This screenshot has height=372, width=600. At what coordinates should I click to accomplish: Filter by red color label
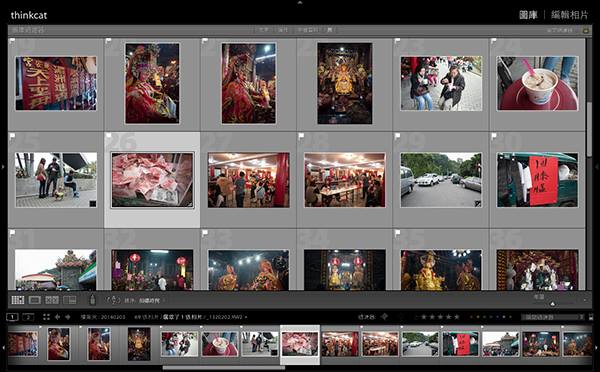(471, 317)
